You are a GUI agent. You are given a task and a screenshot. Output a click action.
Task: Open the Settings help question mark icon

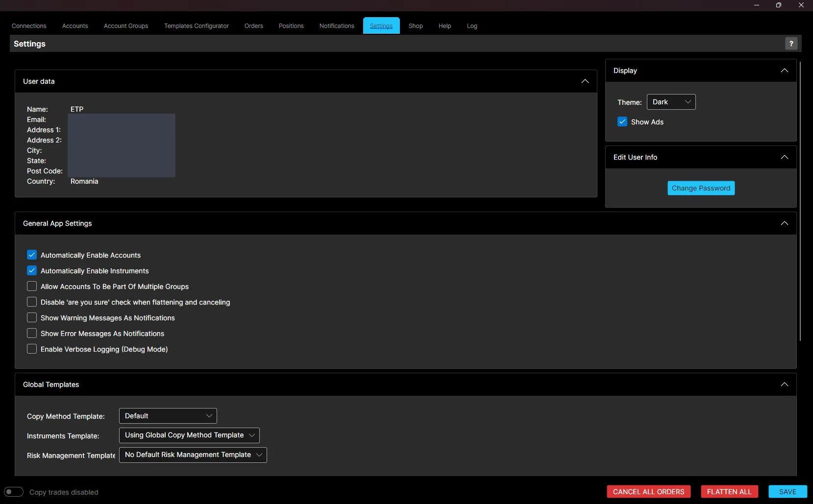(x=791, y=44)
